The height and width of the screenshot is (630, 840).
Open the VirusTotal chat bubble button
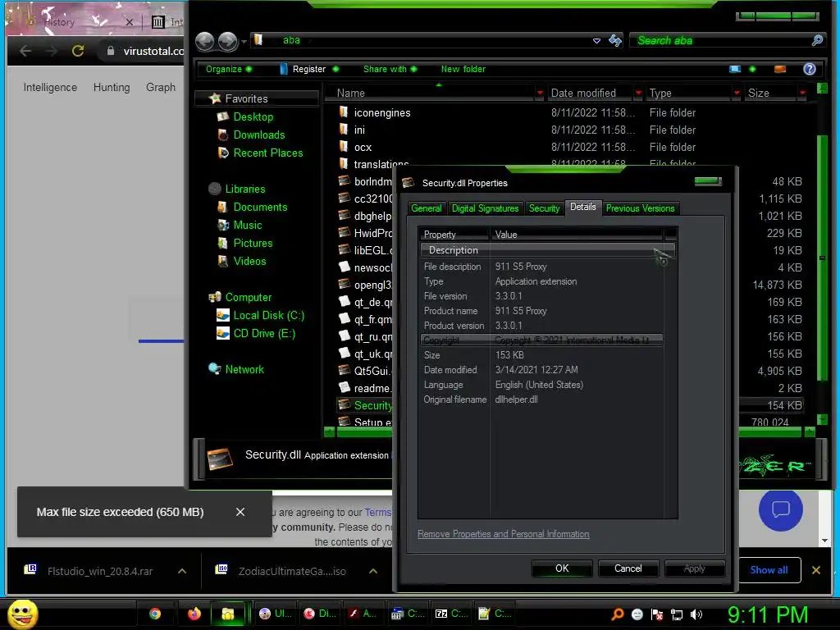click(781, 509)
